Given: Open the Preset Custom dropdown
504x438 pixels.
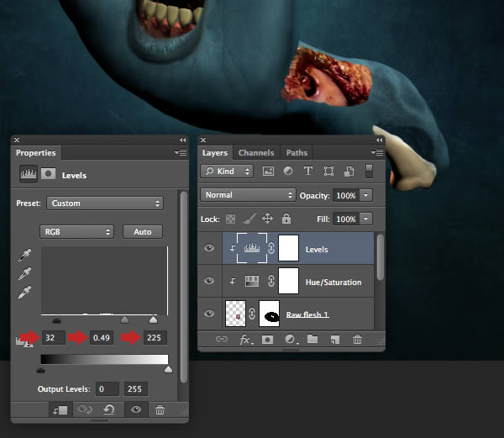Looking at the screenshot, I should 105,203.
